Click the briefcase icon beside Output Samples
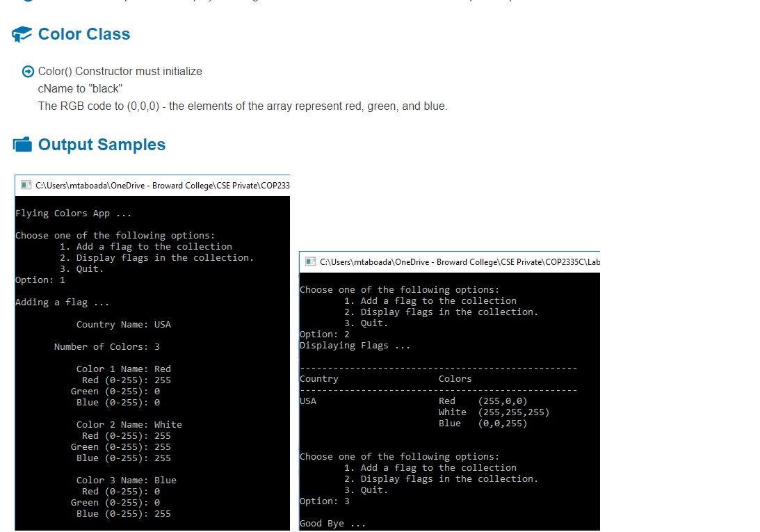Screen dimensions: 760x532 tap(22, 144)
